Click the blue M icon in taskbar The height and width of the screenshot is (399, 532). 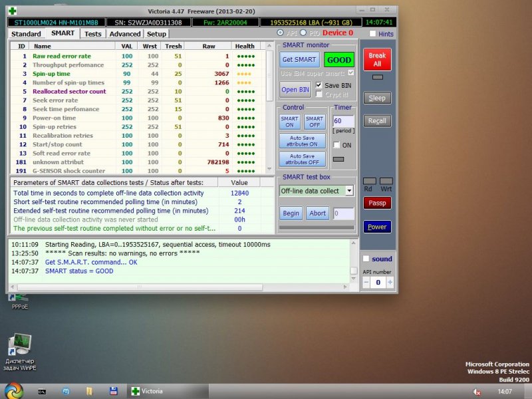(x=65, y=391)
